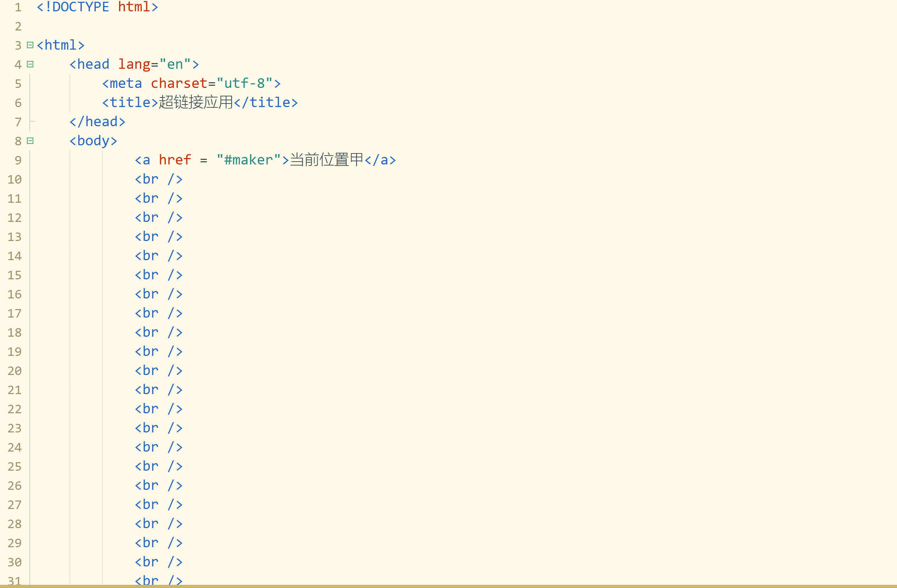The height and width of the screenshot is (588, 897).
Task: Collapse the body section fold marker
Action: [x=30, y=141]
